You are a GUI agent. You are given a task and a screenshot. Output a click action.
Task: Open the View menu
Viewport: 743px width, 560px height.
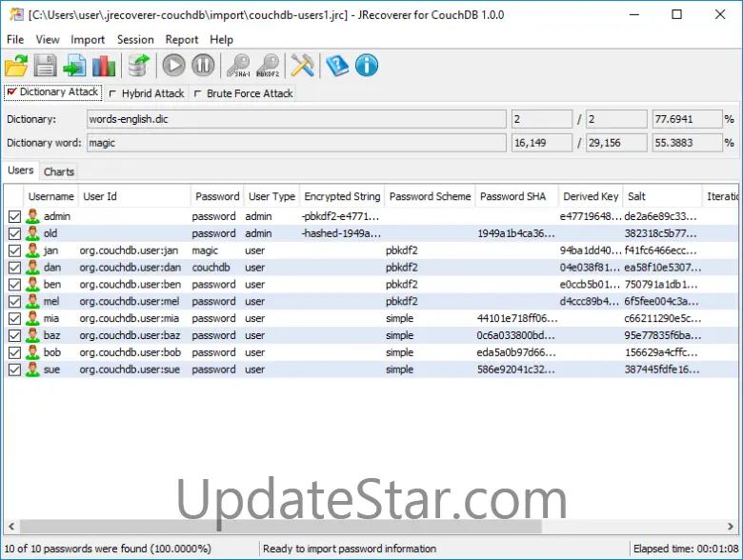(48, 40)
